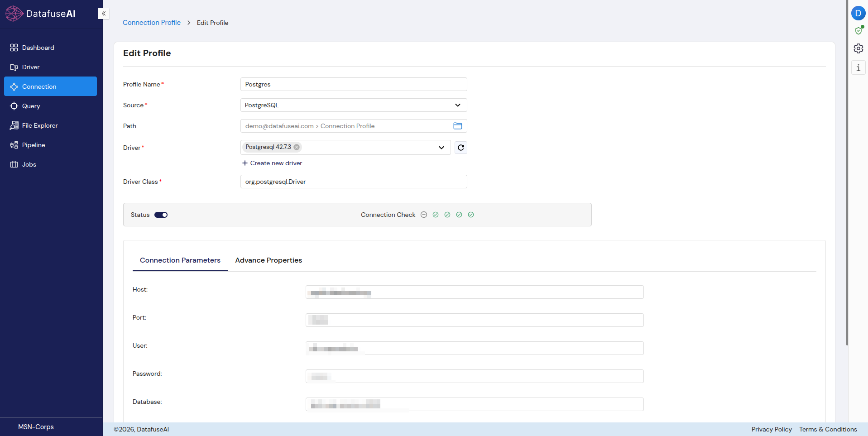Screen dimensions: 868x436
Task: Click the fourth Connection Check status icon
Action: coord(459,215)
